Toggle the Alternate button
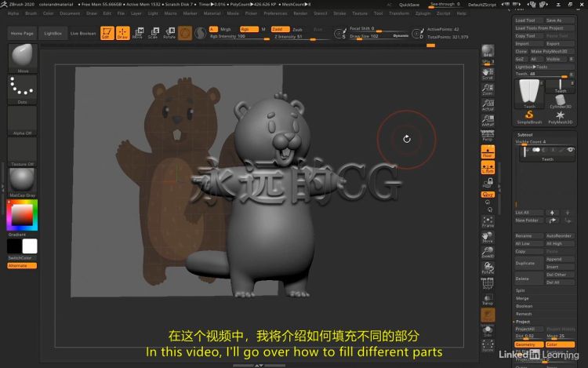588x368 pixels. click(x=22, y=265)
